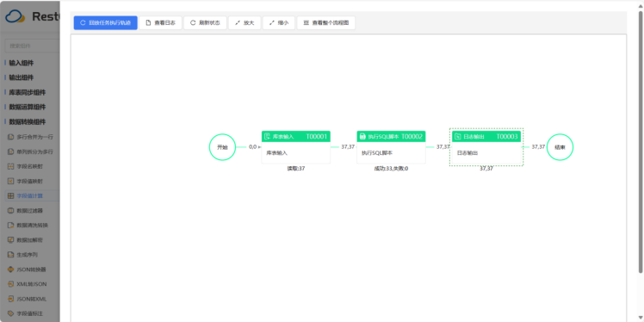Zoom out with the 缩小 button
The height and width of the screenshot is (322, 644).
click(278, 23)
